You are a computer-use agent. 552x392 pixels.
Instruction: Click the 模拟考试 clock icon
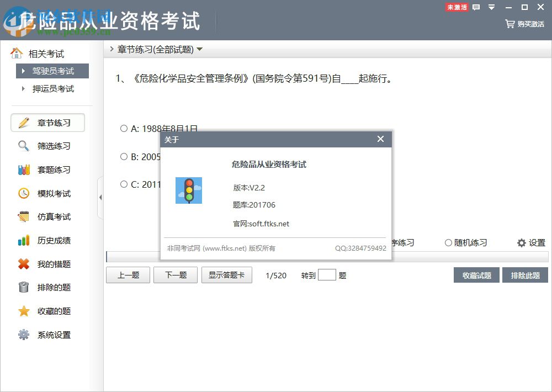(23, 193)
